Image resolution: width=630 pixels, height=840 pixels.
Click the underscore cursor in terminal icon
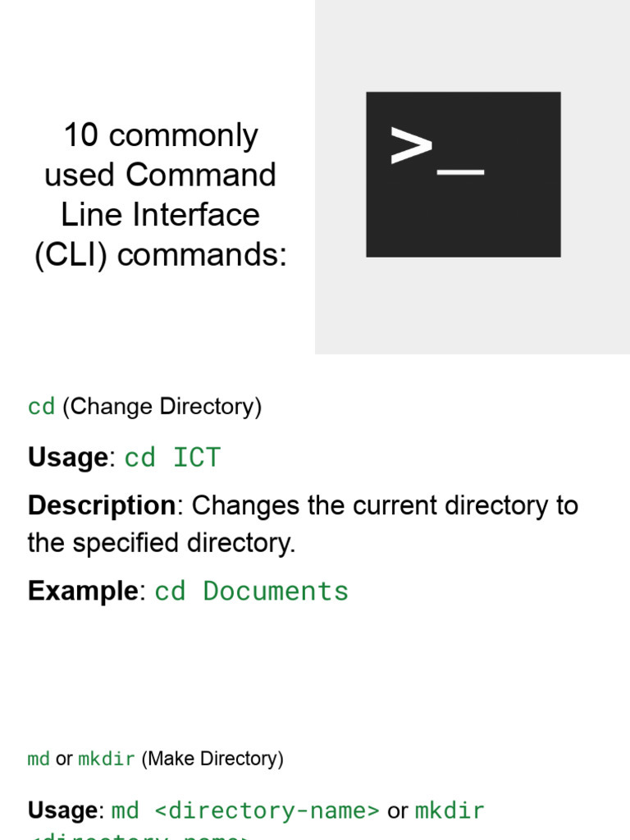coord(461,172)
